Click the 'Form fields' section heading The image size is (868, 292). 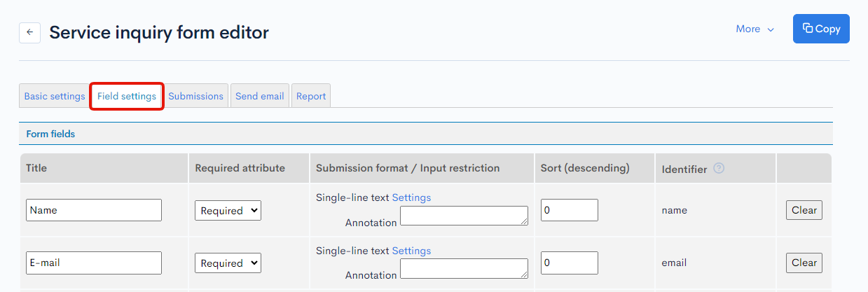point(50,134)
